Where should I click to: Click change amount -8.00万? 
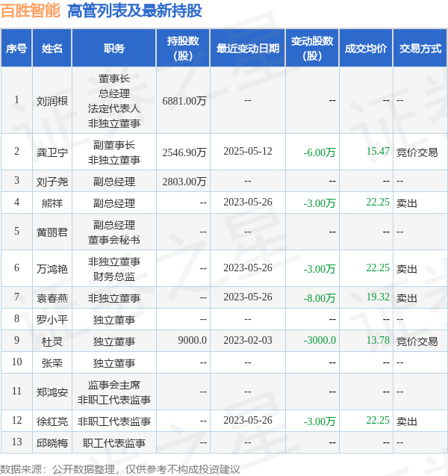point(320,298)
